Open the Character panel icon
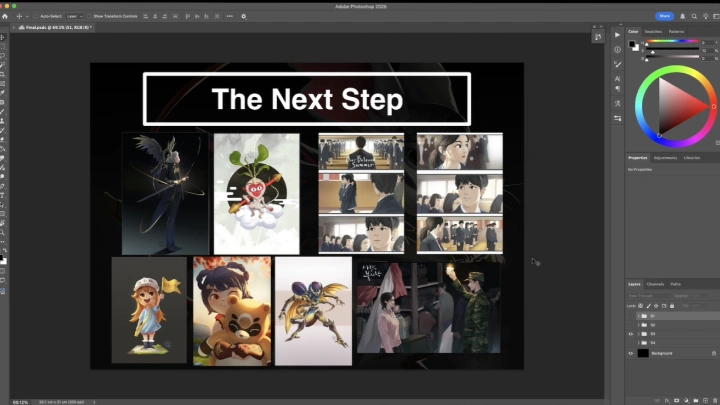720x405 pixels. coord(618,79)
